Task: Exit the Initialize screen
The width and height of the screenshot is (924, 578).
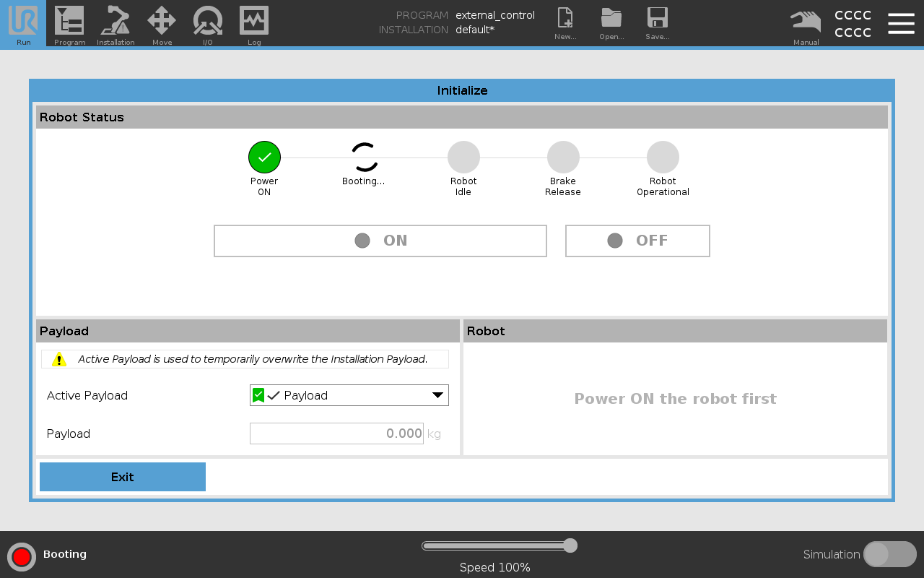Action: pos(123,477)
